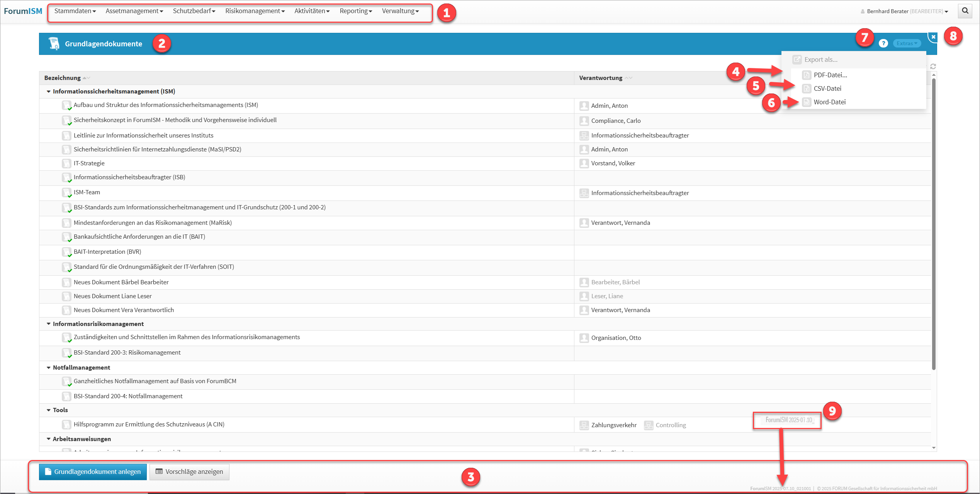
Task: Select CSV-Datei export option
Action: pos(827,88)
